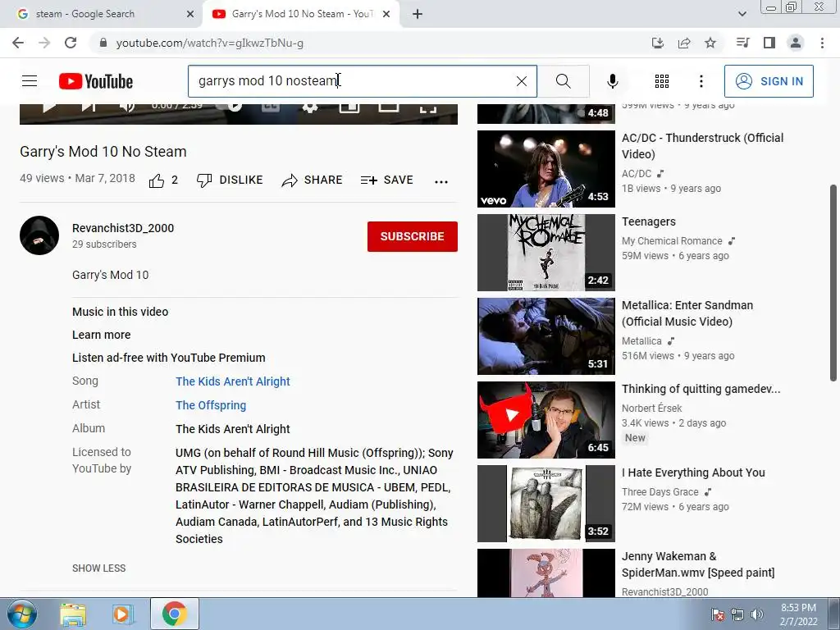Toggle the autoplay switch in player
Viewport: 840px width, 630px height.
231,106
